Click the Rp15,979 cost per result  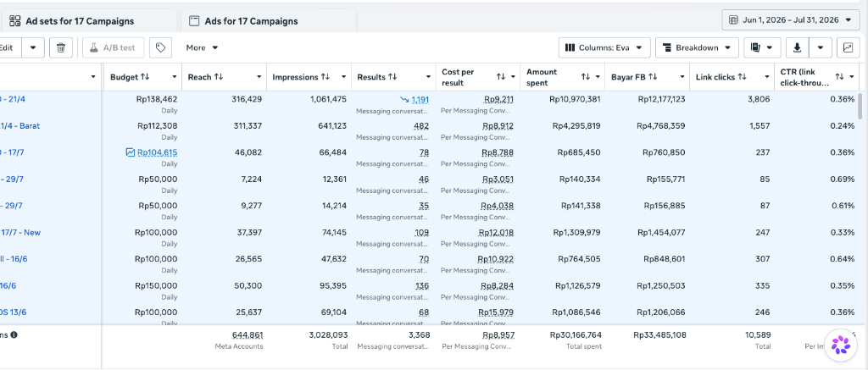coord(496,312)
